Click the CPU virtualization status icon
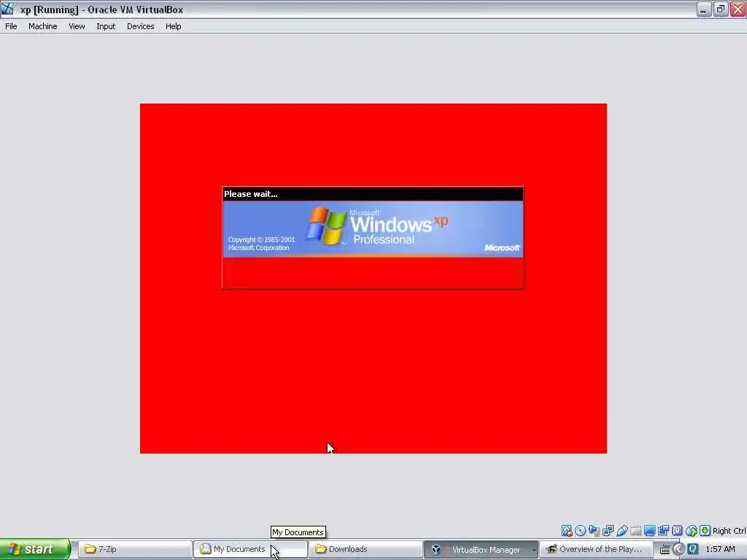747x560 pixels. 677,531
